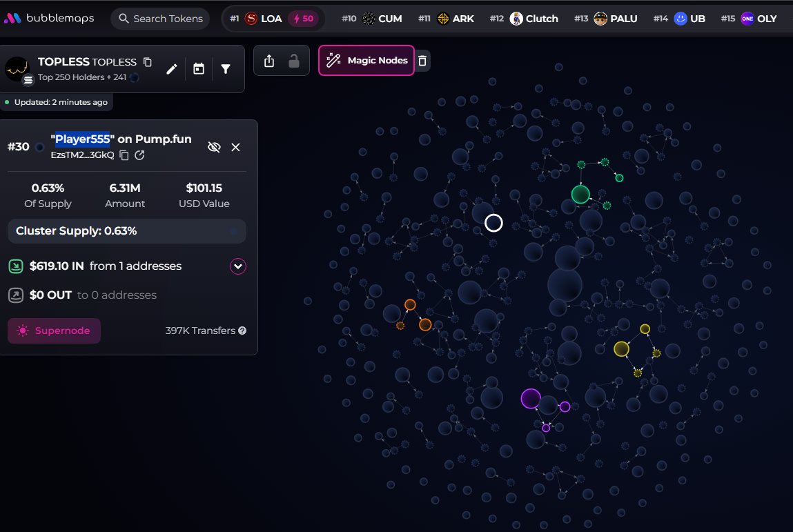Click the Supernode button
Screen dimensions: 793x532
[x=54, y=331]
